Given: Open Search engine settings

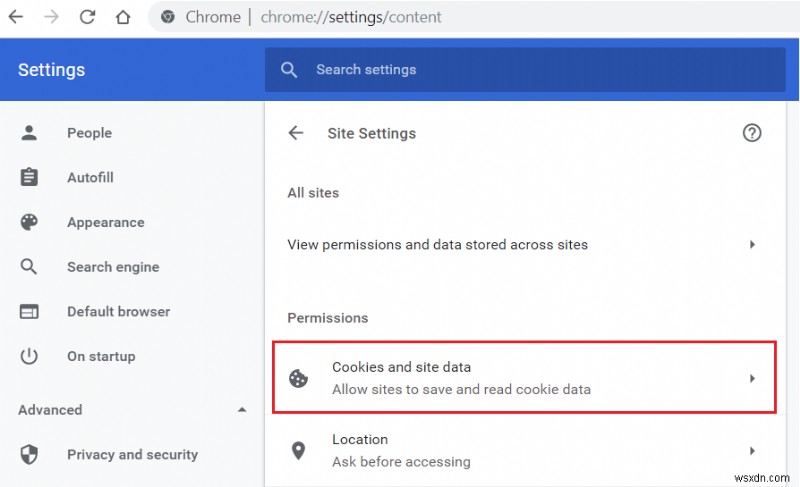Looking at the screenshot, I should (x=112, y=267).
